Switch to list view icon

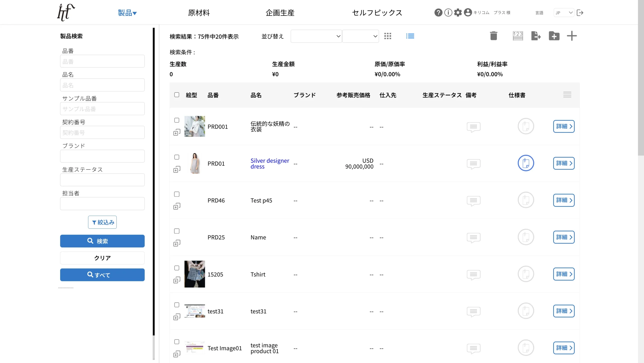[410, 36]
